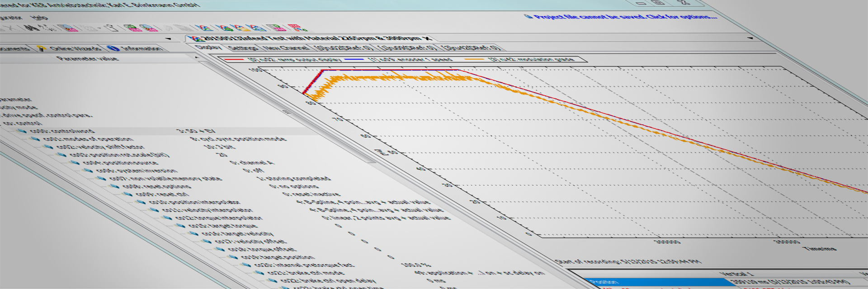Select the Infeed Test 2265rpm & 3000rpm document tab
The width and height of the screenshot is (868, 289).
click(x=311, y=38)
